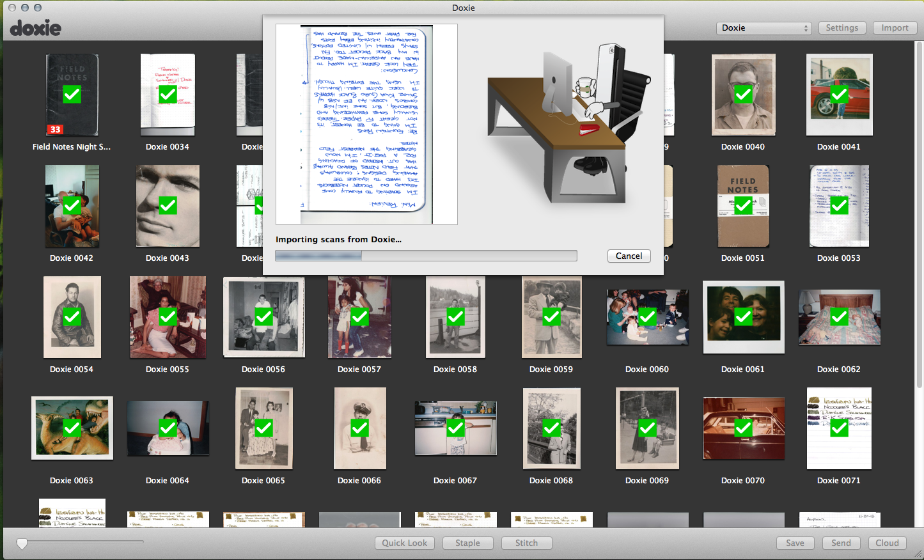Click the window resize grip corner

(x=918, y=554)
